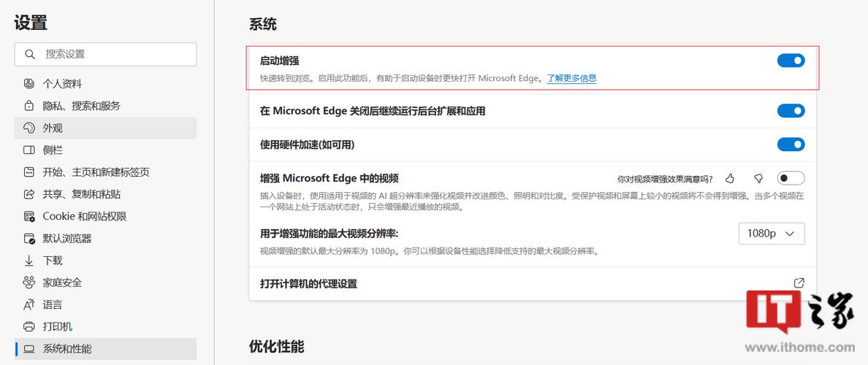
Task: Open 打开计算机的代理设置 row
Action: pyautogui.click(x=533, y=284)
